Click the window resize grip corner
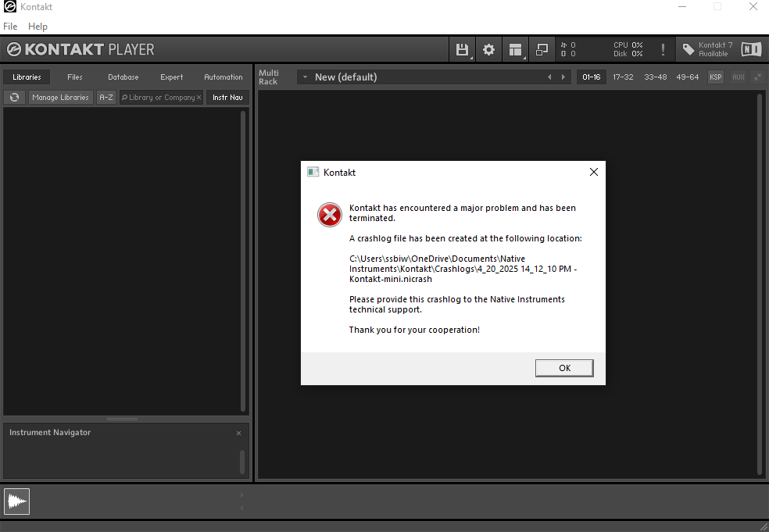Viewport: 769px width, 532px height. pos(763,526)
